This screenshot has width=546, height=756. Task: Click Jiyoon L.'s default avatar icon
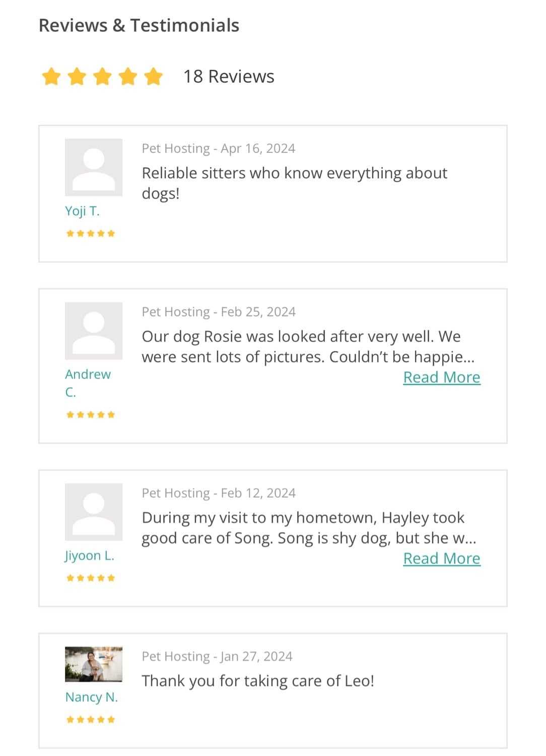point(94,512)
